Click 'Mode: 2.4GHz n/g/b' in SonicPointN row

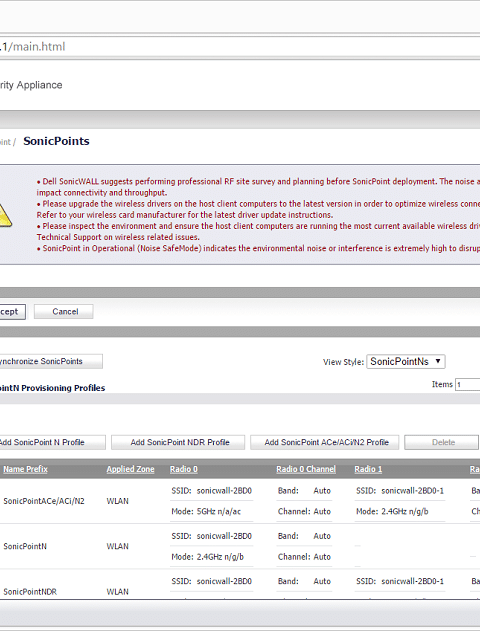coord(208,557)
